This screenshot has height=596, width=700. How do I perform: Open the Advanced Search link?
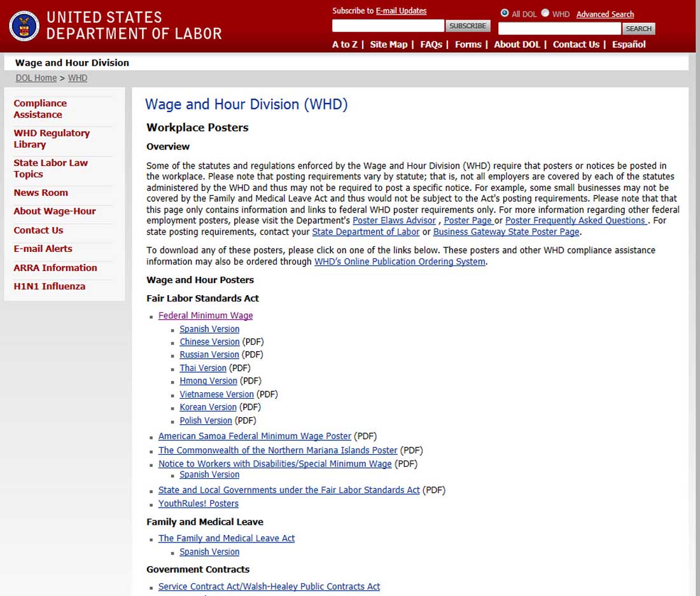605,14
